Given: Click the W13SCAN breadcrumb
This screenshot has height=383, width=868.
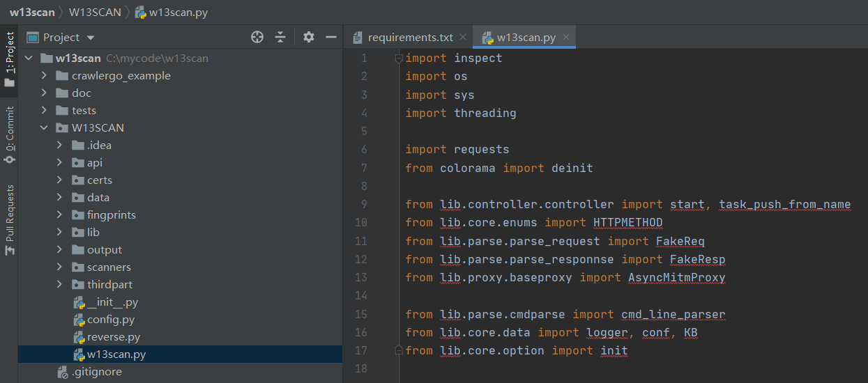Looking at the screenshot, I should [x=95, y=13].
